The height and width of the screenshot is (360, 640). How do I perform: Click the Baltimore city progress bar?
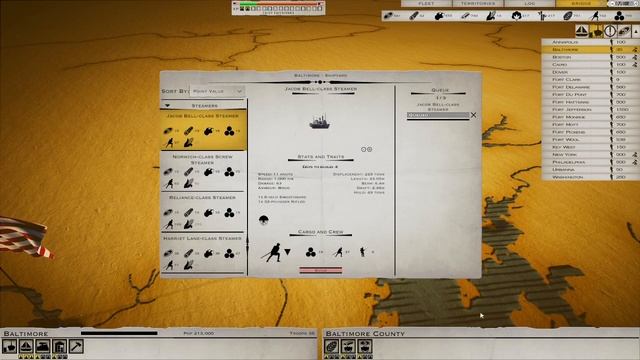[x=119, y=333]
